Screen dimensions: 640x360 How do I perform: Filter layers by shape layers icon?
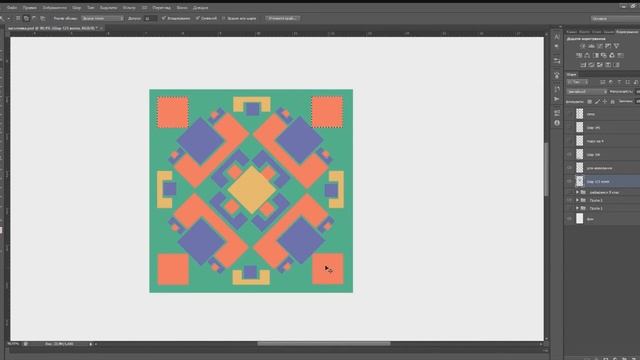627,82
